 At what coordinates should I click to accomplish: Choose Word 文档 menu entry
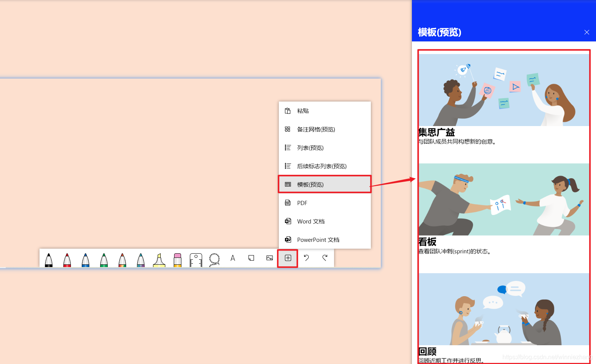click(325, 221)
